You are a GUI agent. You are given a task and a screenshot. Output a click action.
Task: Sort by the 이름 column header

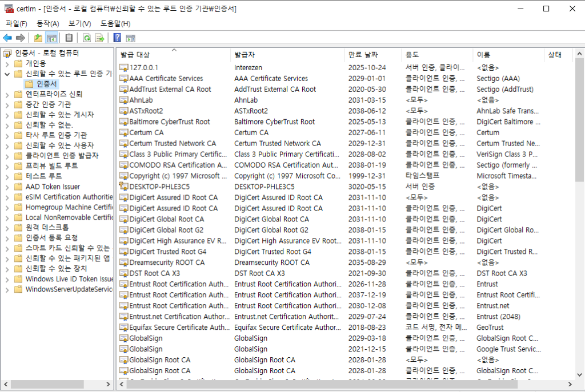coord(508,55)
